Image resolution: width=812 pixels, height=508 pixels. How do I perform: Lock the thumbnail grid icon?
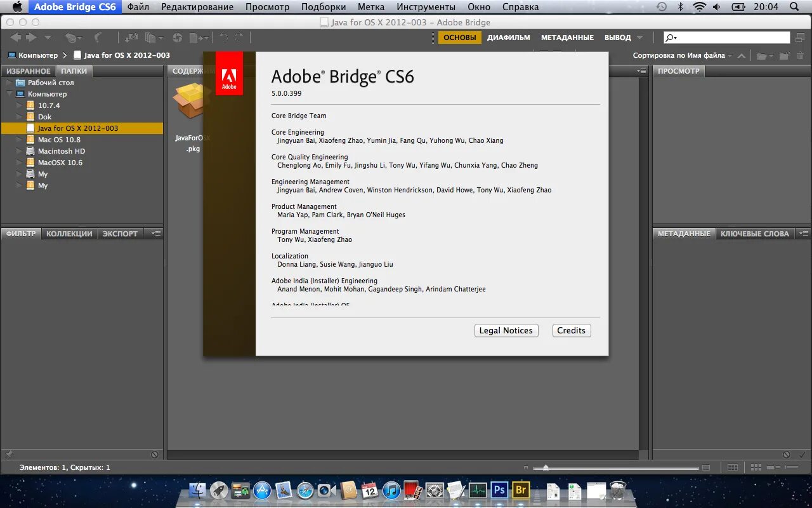(733, 468)
